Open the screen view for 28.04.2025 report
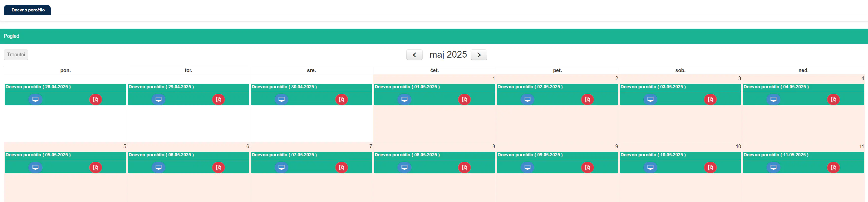Image resolution: width=868 pixels, height=202 pixels. click(x=35, y=99)
